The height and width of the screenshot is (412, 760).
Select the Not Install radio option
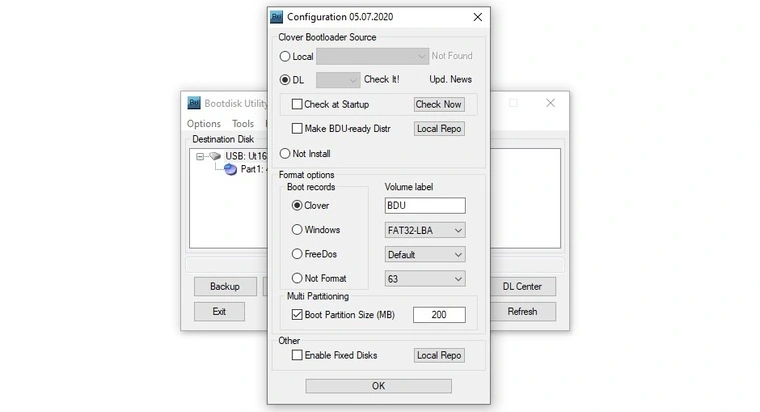(x=286, y=154)
